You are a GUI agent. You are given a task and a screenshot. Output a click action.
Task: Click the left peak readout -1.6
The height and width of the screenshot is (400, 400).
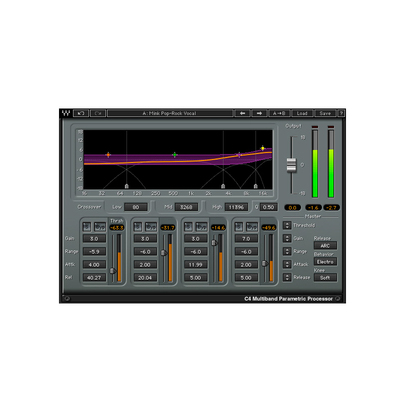point(314,207)
